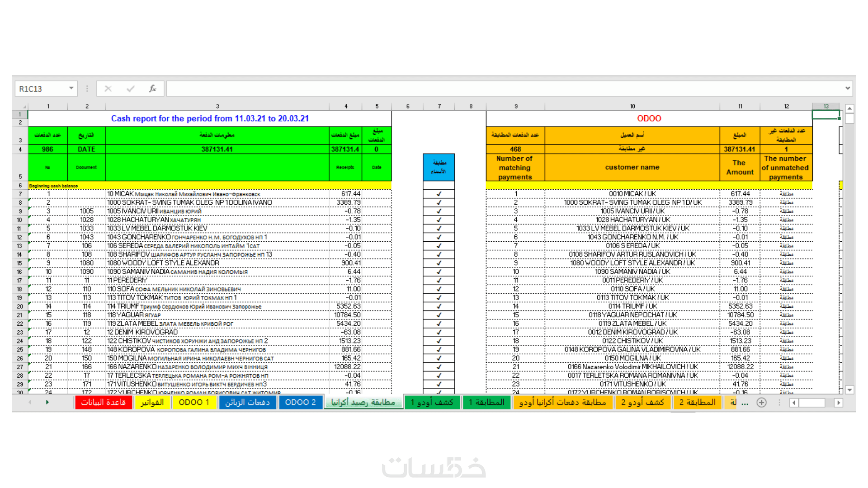This screenshot has width=868, height=488.
Task: Click the Cancel X icon in the formula bar
Action: (x=108, y=89)
